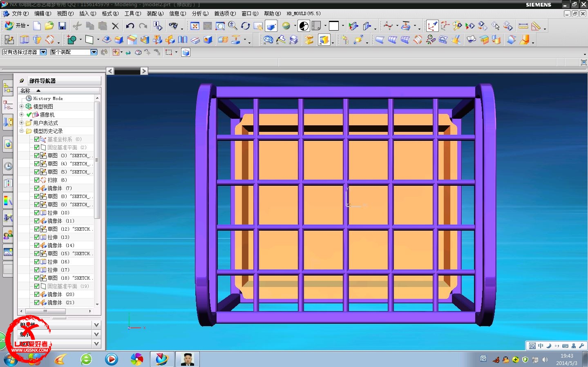
Task: Open the 视图(V) menu
Action: pyautogui.click(x=65, y=13)
